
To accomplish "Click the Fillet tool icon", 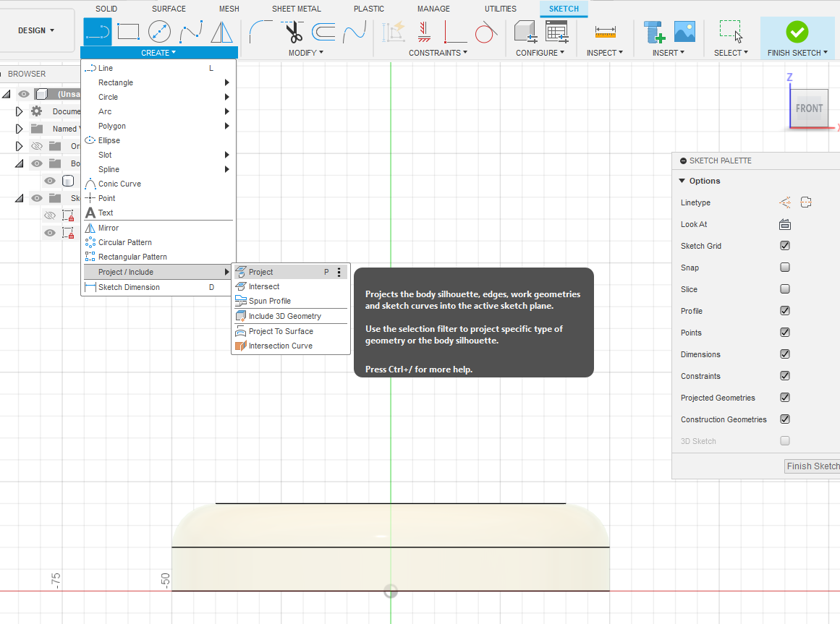I will coord(260,32).
